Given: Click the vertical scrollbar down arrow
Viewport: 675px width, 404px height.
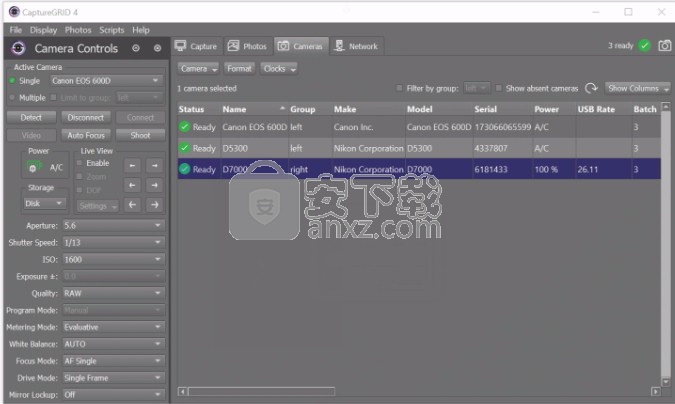Looking at the screenshot, I should coord(666,382).
